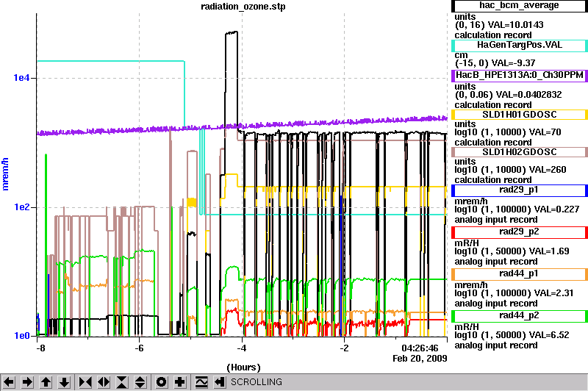The width and height of the screenshot is (588, 391).
Task: Click the mrem/h Y-axis label
Action: (5, 174)
